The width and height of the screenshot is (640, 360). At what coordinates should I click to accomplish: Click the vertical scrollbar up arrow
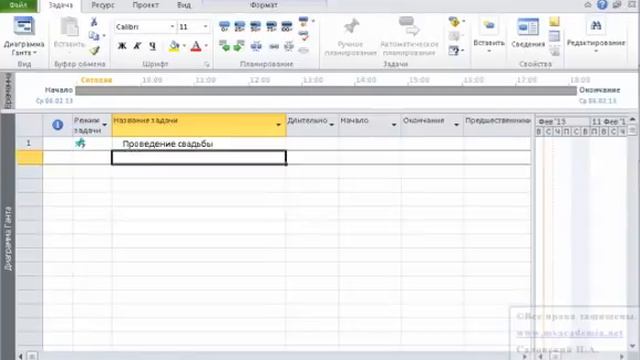tap(632, 120)
